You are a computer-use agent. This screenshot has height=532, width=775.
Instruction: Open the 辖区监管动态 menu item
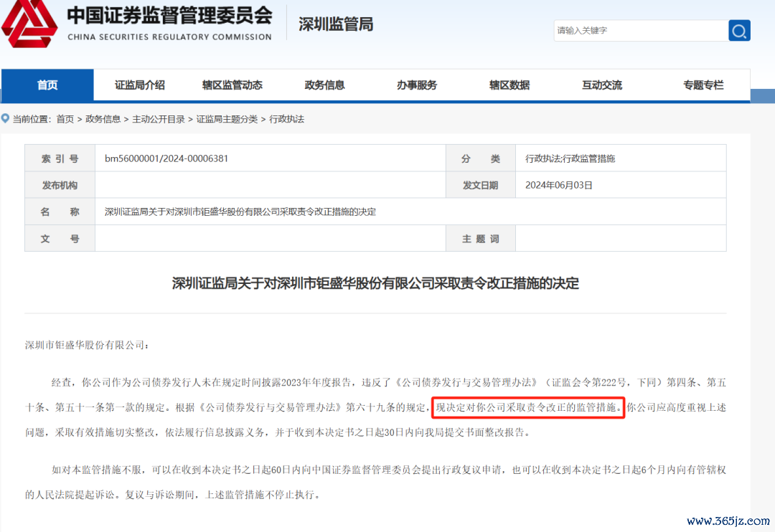tap(232, 85)
